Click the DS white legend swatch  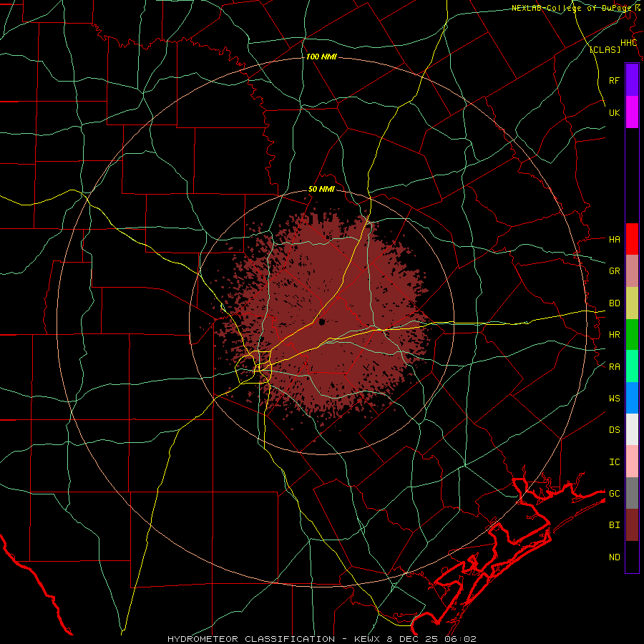click(632, 429)
